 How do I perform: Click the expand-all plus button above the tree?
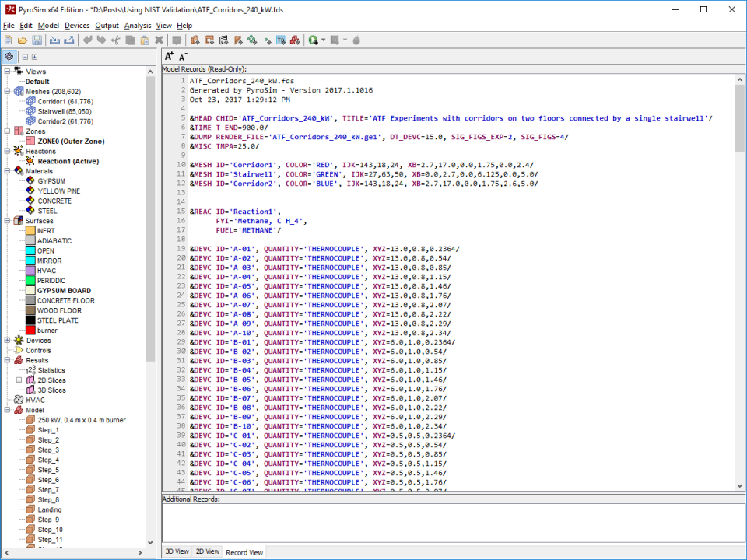tap(33, 56)
